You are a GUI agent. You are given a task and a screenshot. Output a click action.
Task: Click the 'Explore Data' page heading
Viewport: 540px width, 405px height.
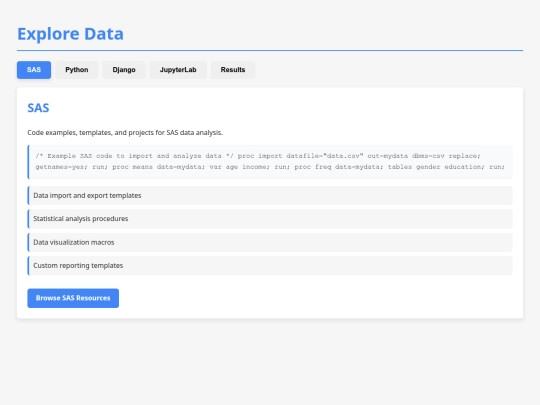pos(70,34)
